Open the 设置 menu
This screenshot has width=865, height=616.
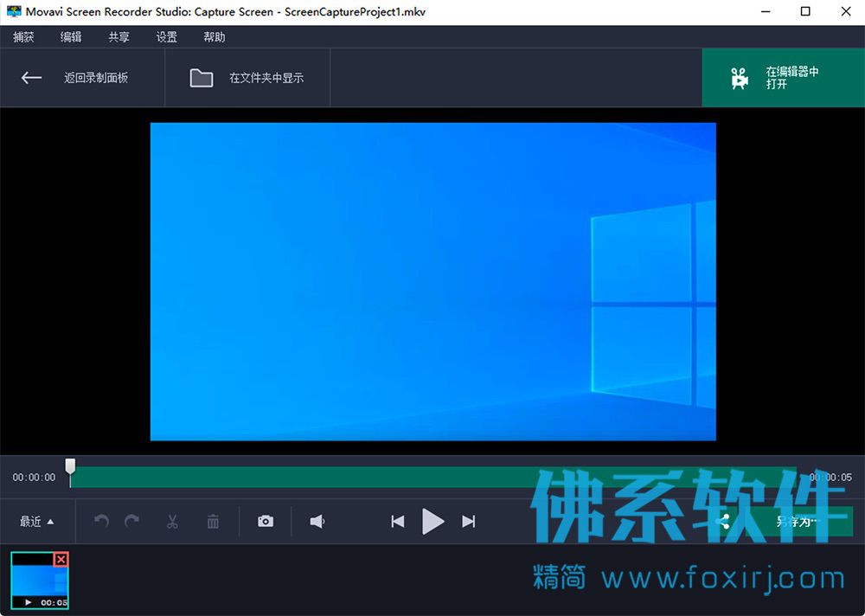point(167,37)
